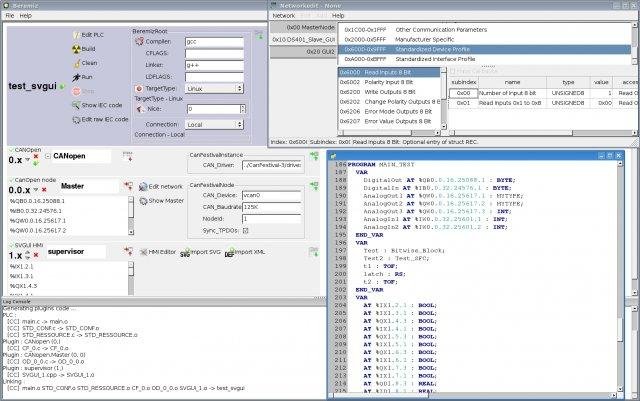The image size is (640, 401).
Task: Click the add-plugin icon beside CANopen name
Action: click(x=127, y=156)
